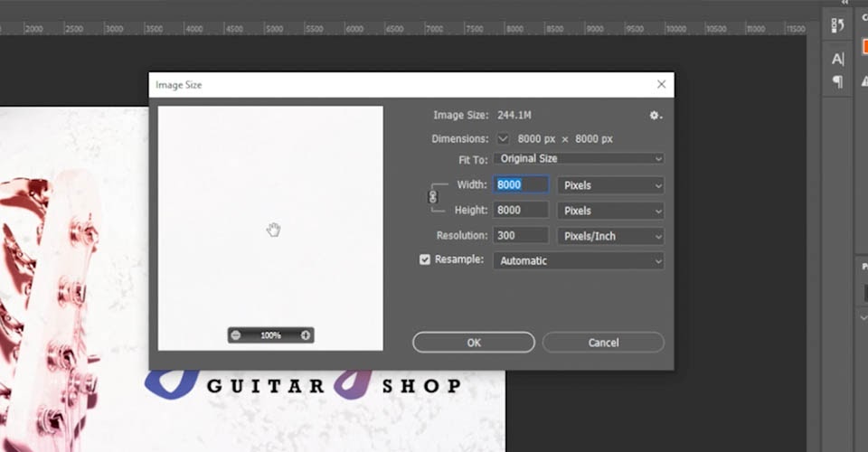Collapse the panel dock double-arrow
This screenshot has height=452, width=868.
844,2
